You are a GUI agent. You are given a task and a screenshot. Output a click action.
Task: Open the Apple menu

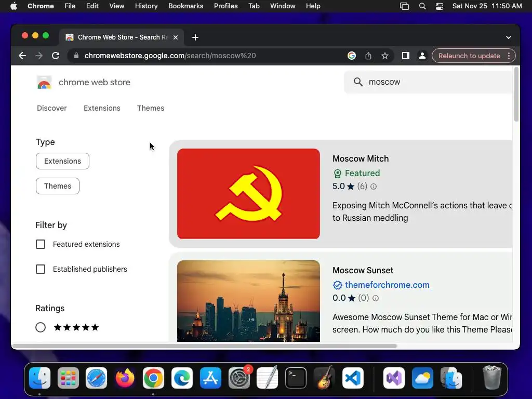pyautogui.click(x=14, y=6)
